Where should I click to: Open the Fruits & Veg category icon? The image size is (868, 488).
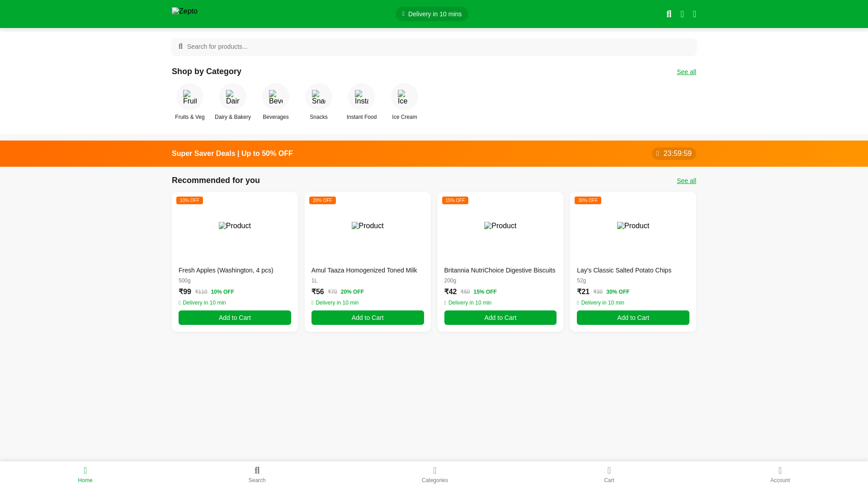pos(190,97)
